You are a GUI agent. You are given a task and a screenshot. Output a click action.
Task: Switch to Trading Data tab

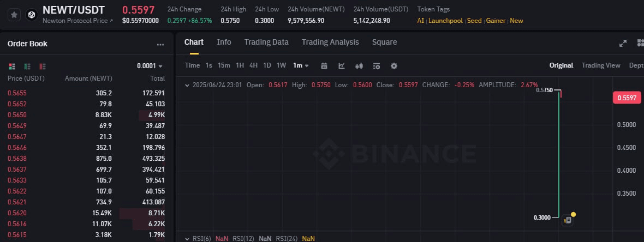(x=266, y=42)
